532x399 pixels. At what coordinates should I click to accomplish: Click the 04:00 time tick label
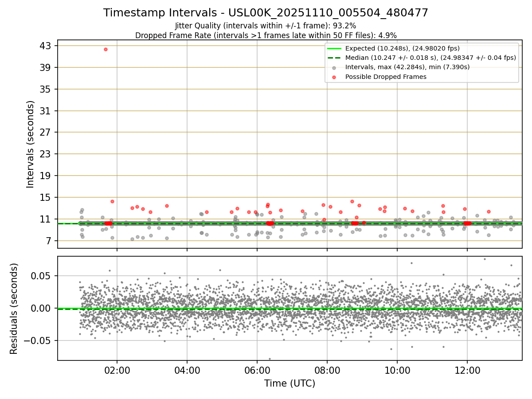coord(187,370)
